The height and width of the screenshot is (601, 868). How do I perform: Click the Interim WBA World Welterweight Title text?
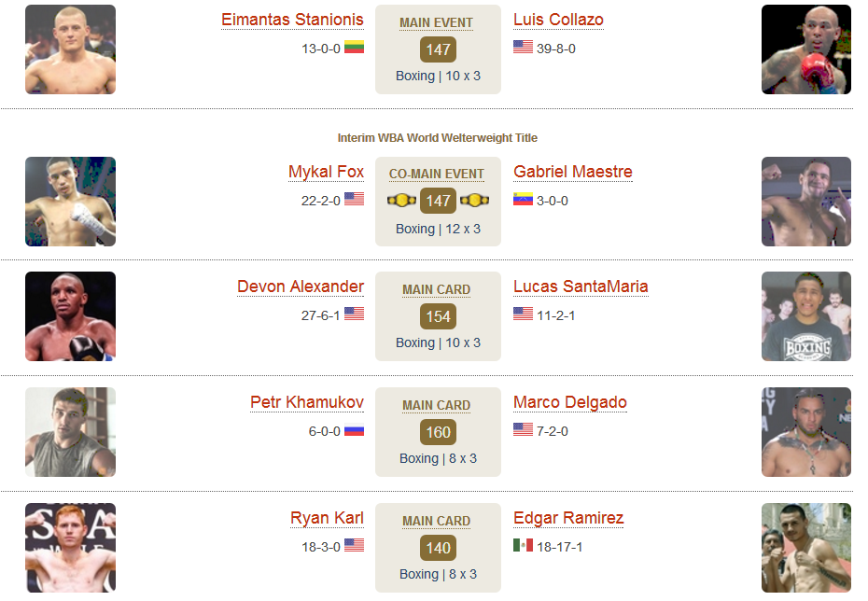[x=438, y=138]
